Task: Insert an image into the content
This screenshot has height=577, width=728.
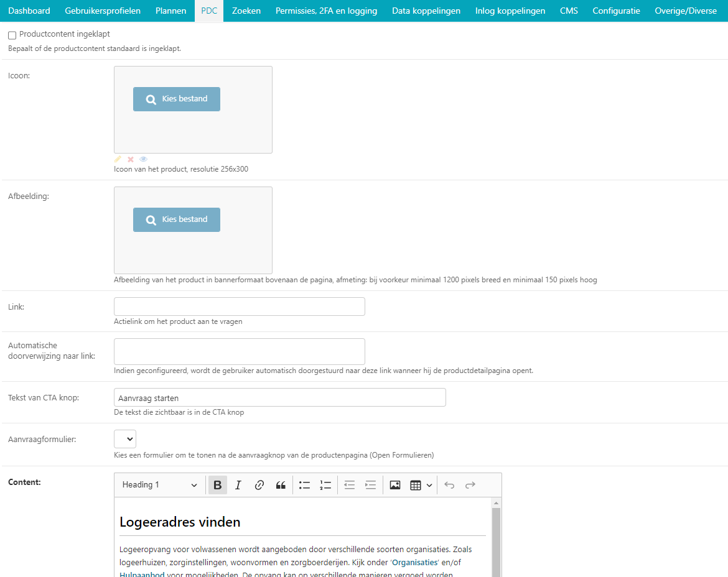Action: pyautogui.click(x=395, y=485)
